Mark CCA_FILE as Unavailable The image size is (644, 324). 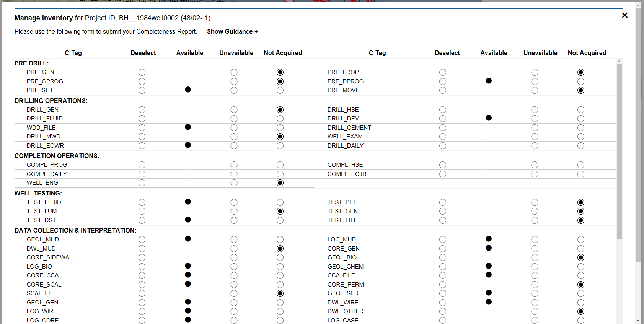coord(535,275)
